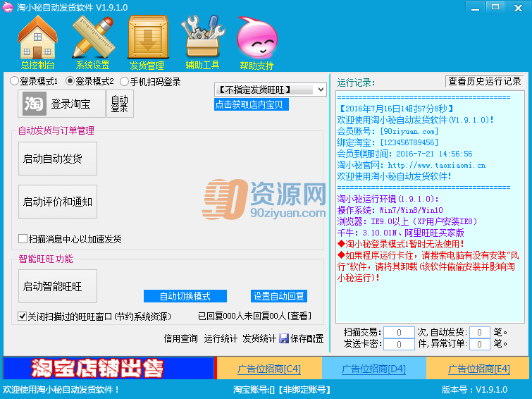The image size is (532, 399).
Task: Click red 登录模式1暂时无法使用 warning line
Action: (401, 244)
